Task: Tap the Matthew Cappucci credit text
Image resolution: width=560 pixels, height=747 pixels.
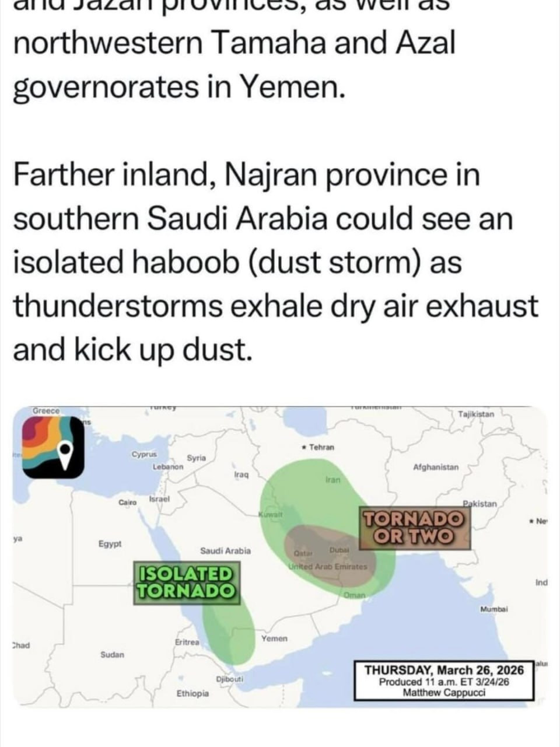Action: tap(444, 693)
